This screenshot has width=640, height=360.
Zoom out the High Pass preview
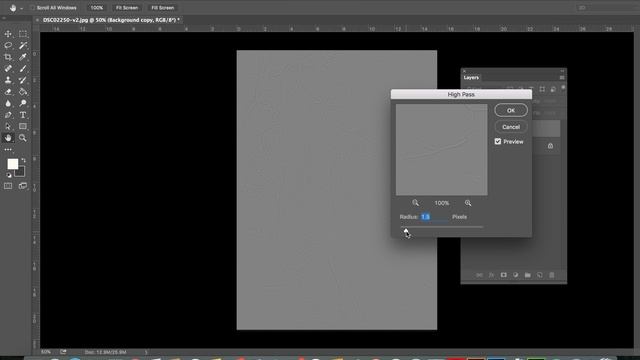415,203
